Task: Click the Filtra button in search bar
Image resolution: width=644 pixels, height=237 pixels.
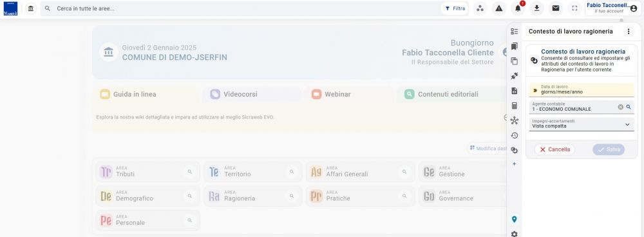Action: (455, 8)
